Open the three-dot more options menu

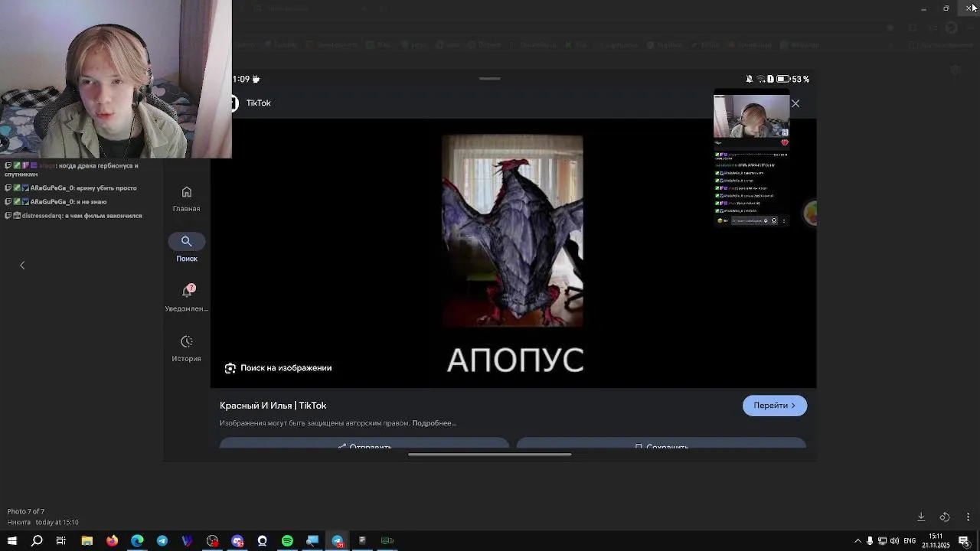coord(968,517)
